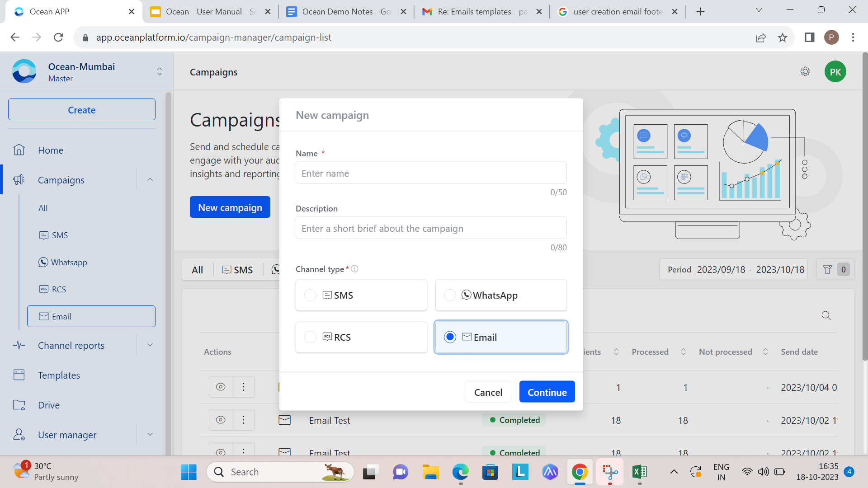Sort by the Not processed column
Screen dimensions: 868x488
coord(765,352)
